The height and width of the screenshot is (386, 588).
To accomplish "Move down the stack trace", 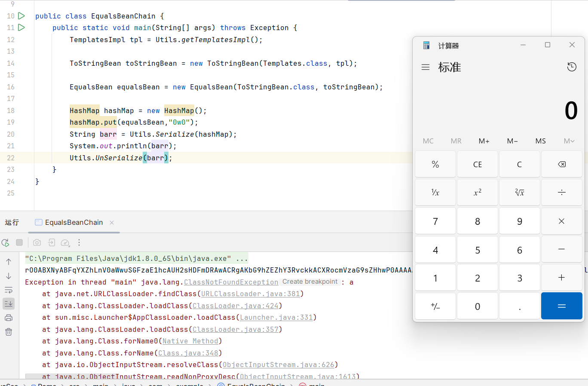I will coord(9,276).
